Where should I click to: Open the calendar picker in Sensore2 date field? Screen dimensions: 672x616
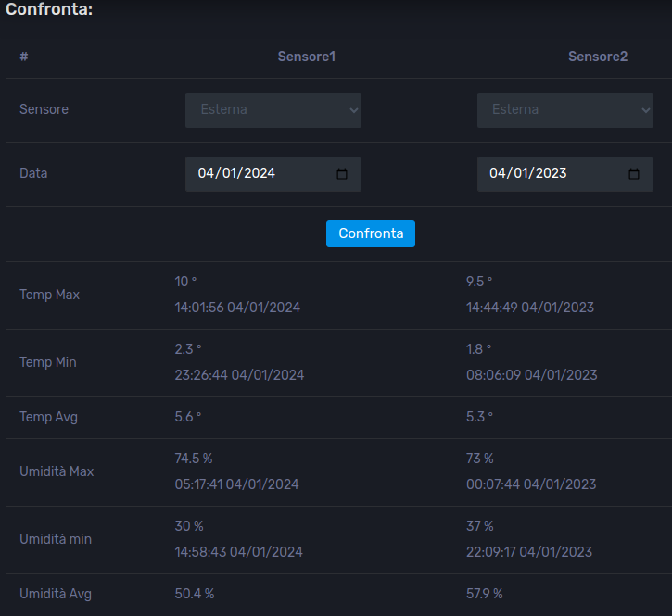[x=634, y=173]
